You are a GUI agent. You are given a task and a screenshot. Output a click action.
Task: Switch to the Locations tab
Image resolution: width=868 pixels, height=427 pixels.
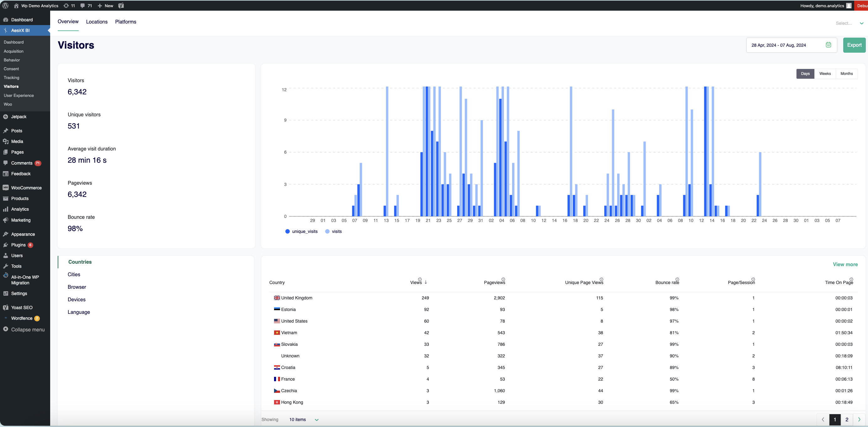pos(97,22)
